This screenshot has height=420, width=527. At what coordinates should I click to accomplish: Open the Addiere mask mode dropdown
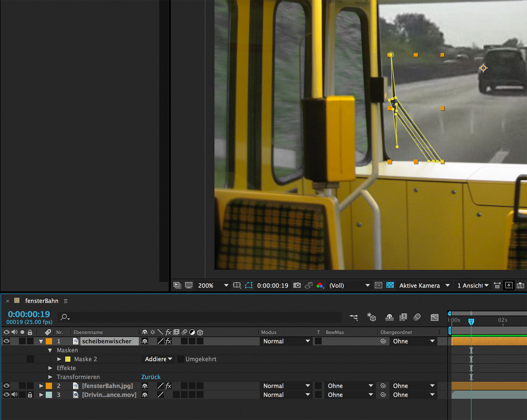pos(158,359)
